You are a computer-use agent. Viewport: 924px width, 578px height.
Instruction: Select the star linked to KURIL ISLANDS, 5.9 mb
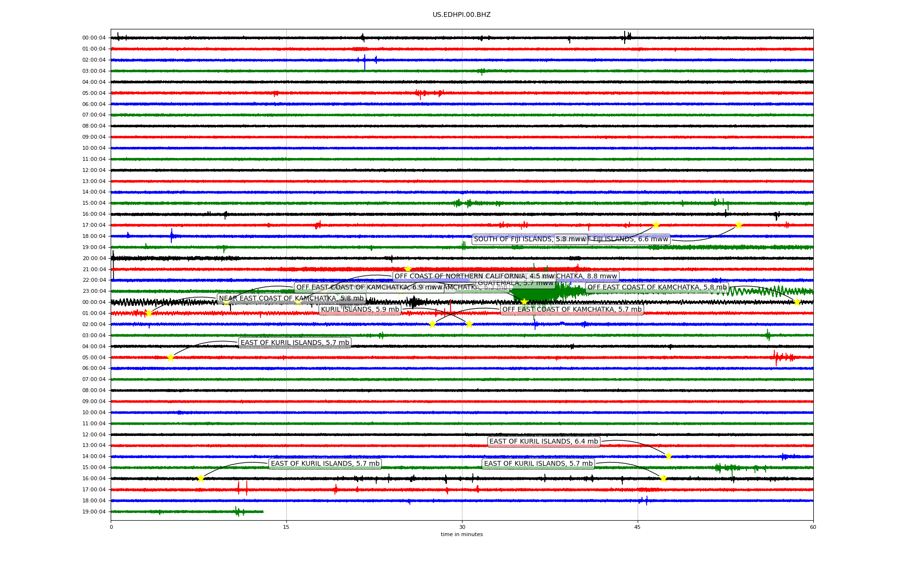(469, 324)
